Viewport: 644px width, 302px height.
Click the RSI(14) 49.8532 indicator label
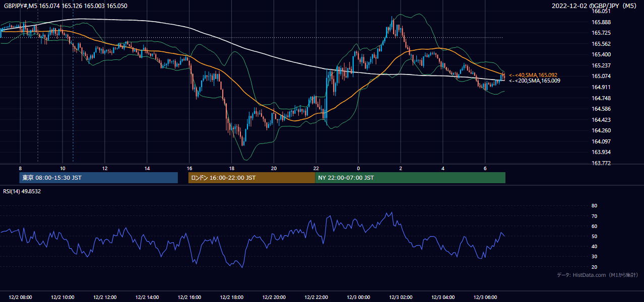click(x=22, y=191)
